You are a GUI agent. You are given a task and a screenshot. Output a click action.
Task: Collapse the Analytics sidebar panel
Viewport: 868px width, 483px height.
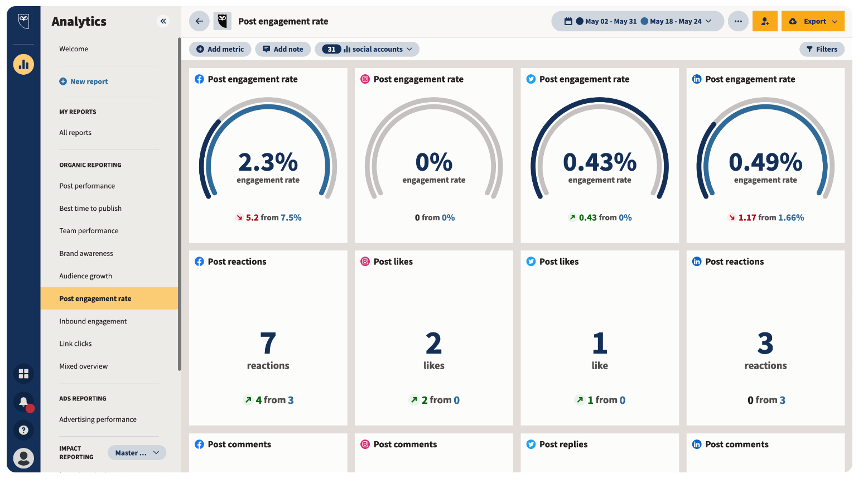tap(163, 21)
